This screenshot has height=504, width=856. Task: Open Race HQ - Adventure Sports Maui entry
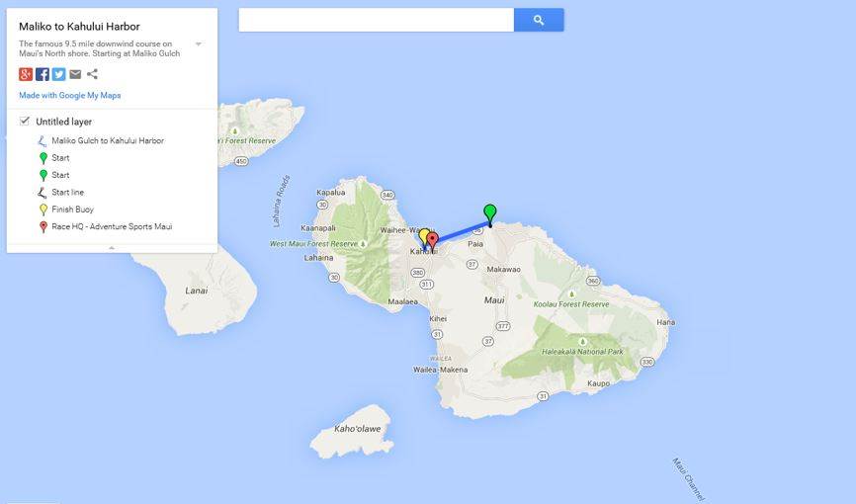pos(112,226)
